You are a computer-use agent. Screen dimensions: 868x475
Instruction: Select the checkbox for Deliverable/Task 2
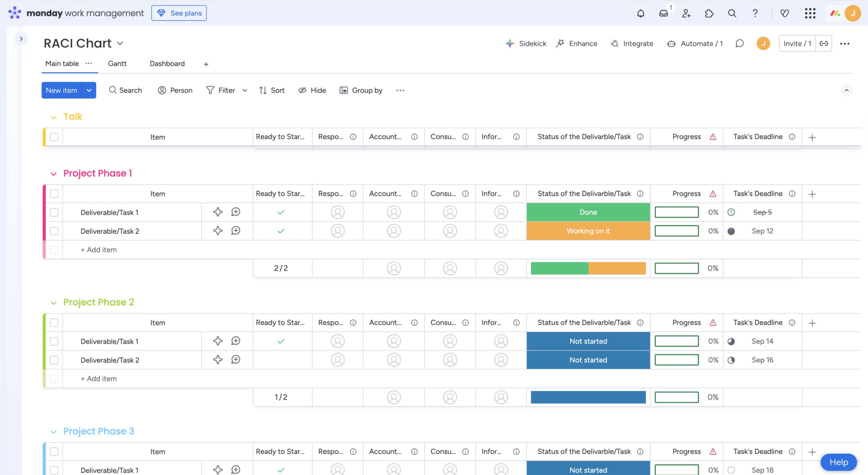click(54, 231)
